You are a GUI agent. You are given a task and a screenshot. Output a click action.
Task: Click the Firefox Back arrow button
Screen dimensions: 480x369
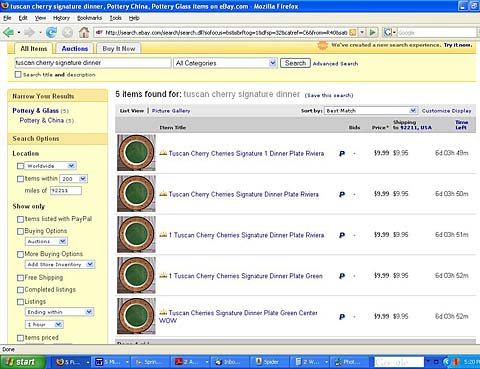pyautogui.click(x=8, y=32)
